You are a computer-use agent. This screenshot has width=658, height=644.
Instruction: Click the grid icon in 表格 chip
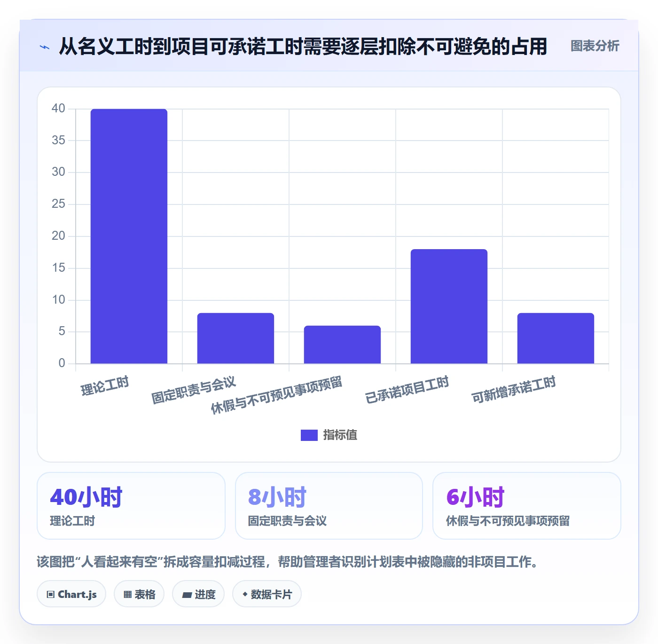(x=127, y=595)
